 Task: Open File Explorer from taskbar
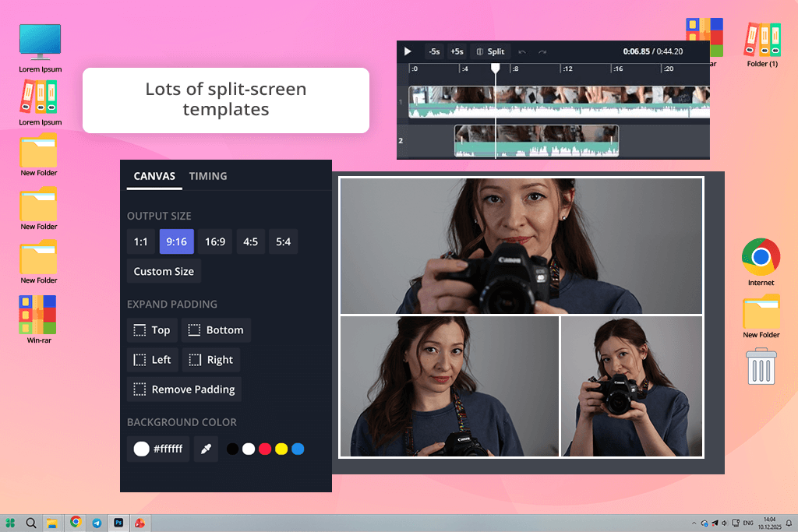[x=51, y=523]
